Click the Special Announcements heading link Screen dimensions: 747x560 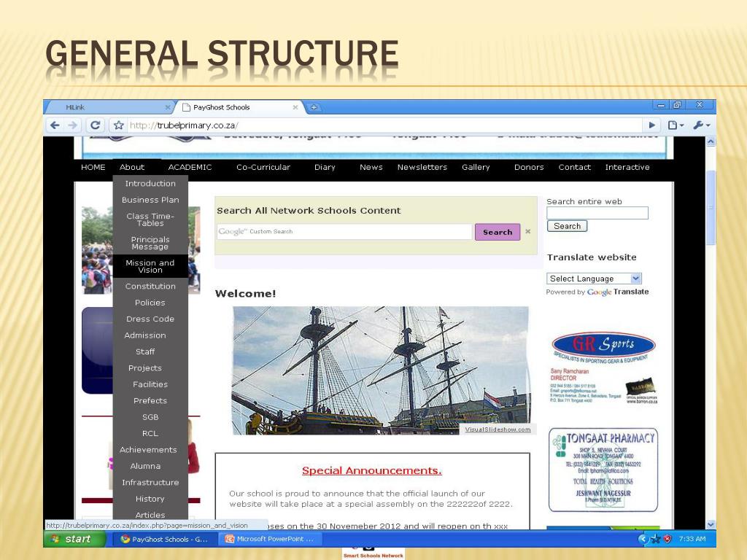(372, 470)
